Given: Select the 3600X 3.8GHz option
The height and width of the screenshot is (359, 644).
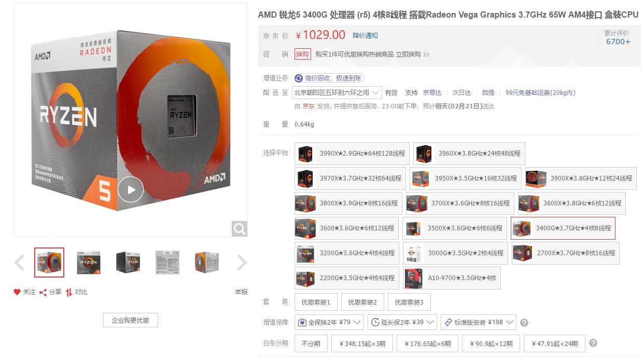Looking at the screenshot, I should pos(571,203).
